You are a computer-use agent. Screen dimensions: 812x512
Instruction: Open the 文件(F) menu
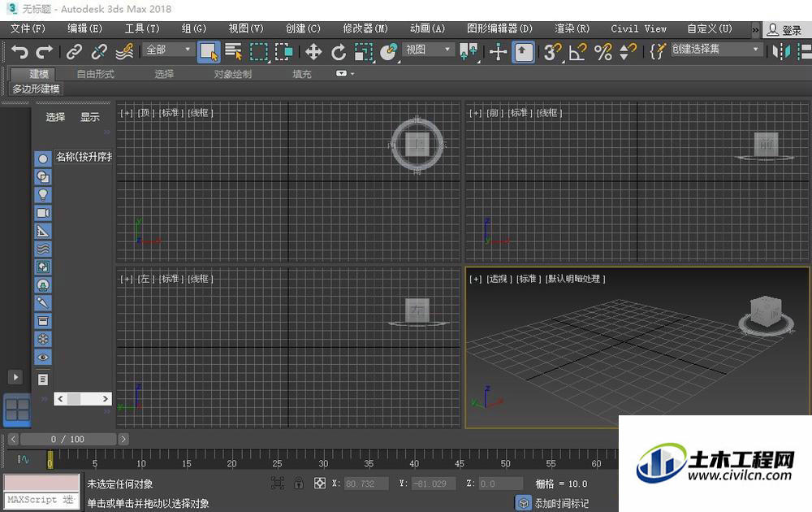point(28,28)
